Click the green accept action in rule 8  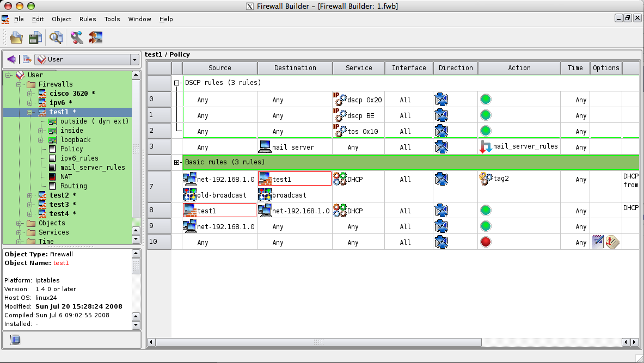click(486, 210)
